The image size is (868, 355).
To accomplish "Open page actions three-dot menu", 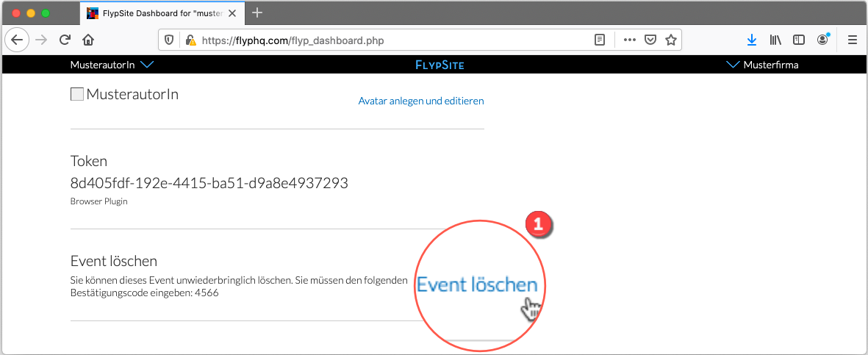I will coord(629,40).
